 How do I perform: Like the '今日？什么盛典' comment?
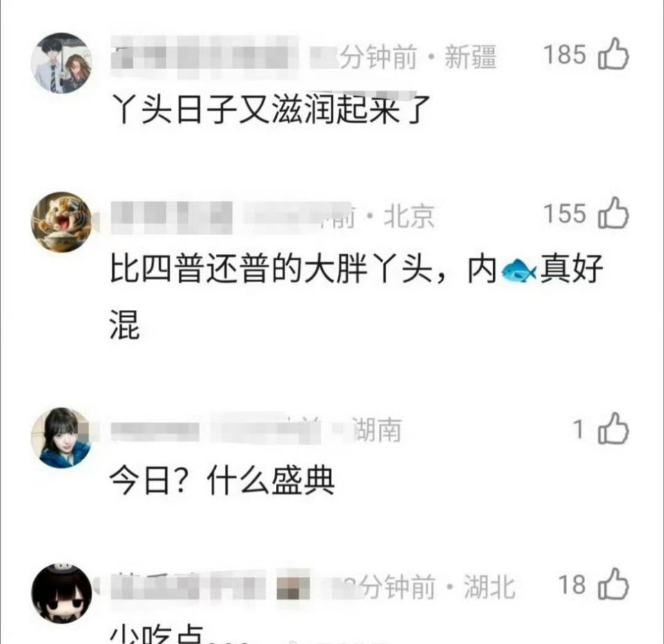coord(614,428)
